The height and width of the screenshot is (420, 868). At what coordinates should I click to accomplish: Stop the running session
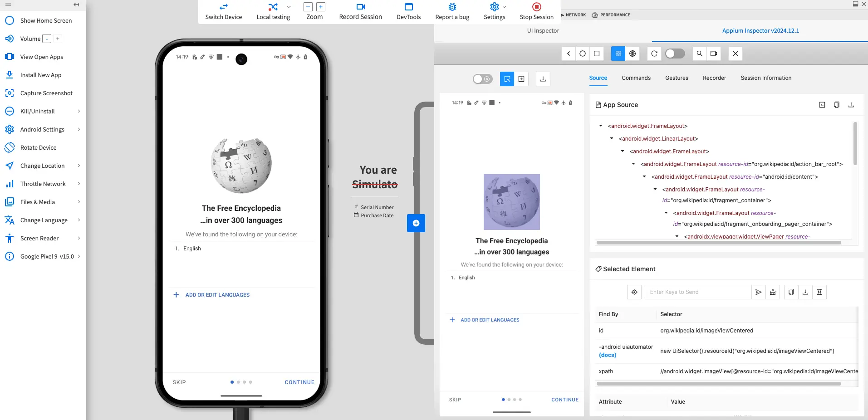point(536,11)
